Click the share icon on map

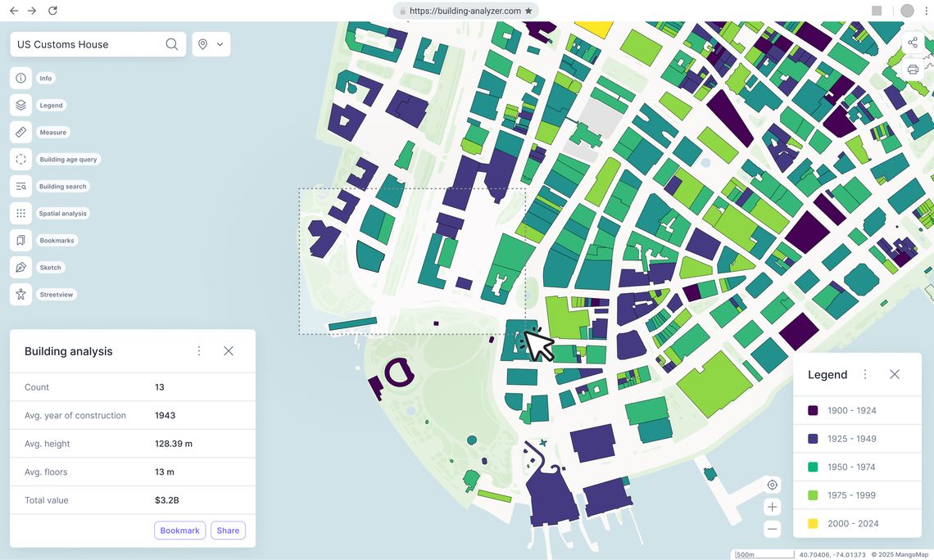(x=913, y=43)
